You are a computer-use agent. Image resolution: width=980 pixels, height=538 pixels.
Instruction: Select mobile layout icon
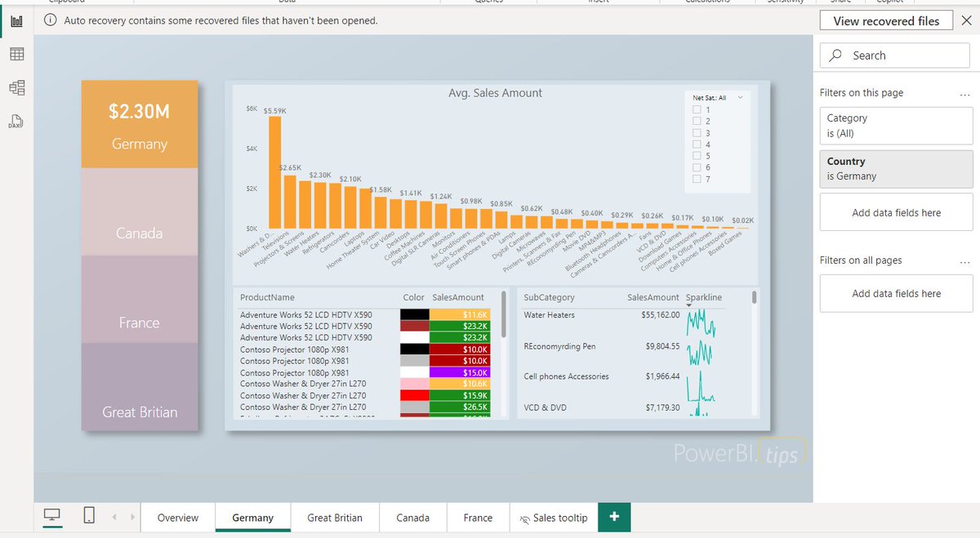[89, 515]
